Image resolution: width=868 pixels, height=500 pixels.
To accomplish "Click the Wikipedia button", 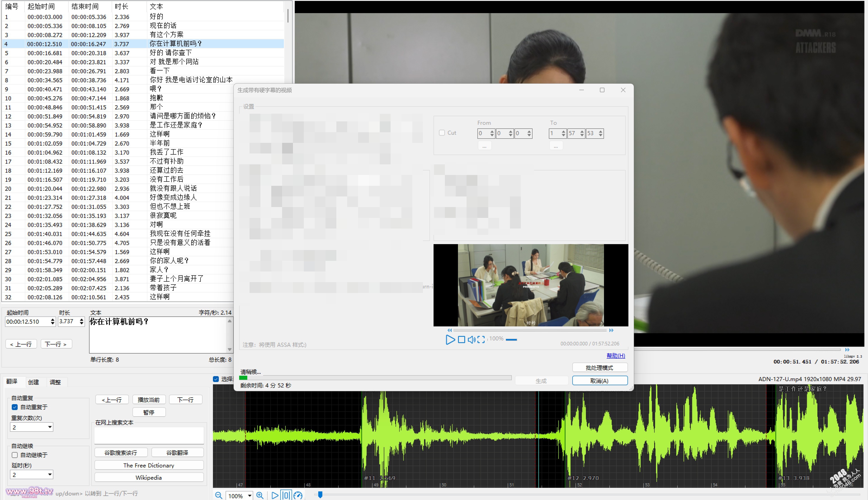I will pyautogui.click(x=149, y=478).
